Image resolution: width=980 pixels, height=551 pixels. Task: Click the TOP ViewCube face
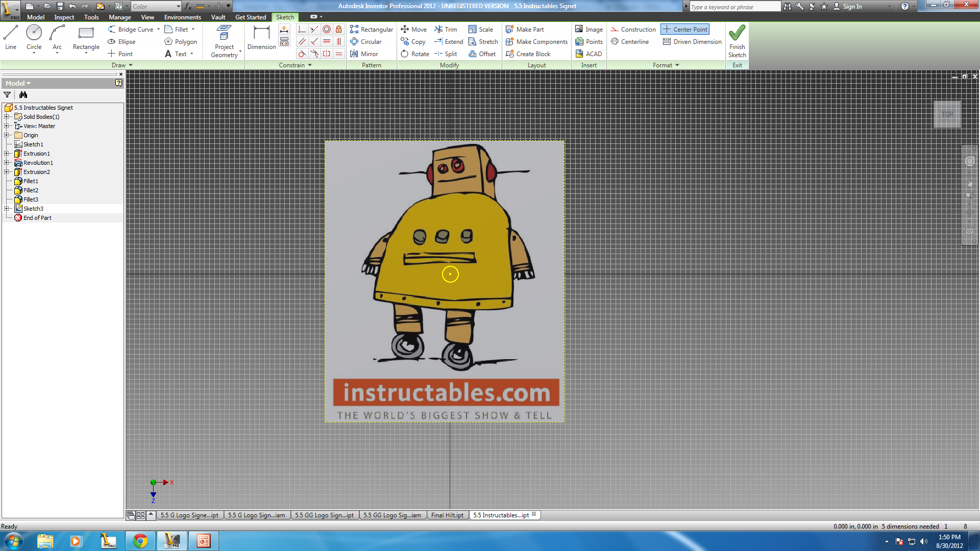pos(947,114)
